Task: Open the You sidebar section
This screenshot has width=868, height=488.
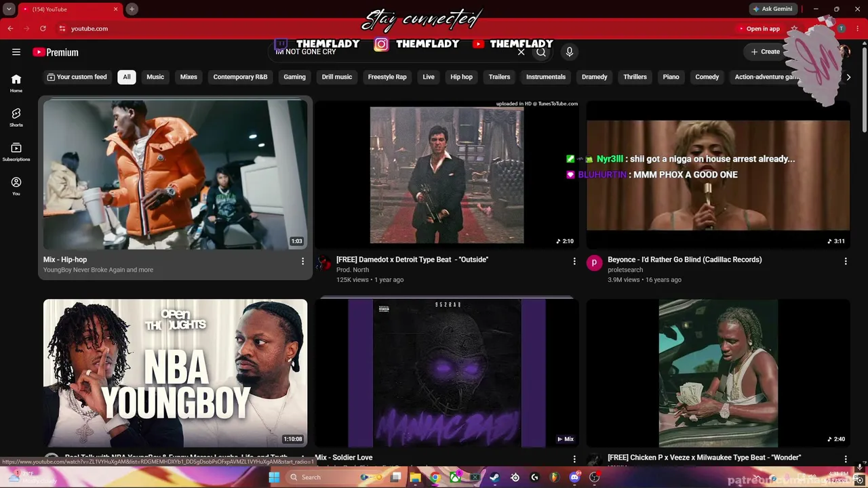Action: pos(16,186)
